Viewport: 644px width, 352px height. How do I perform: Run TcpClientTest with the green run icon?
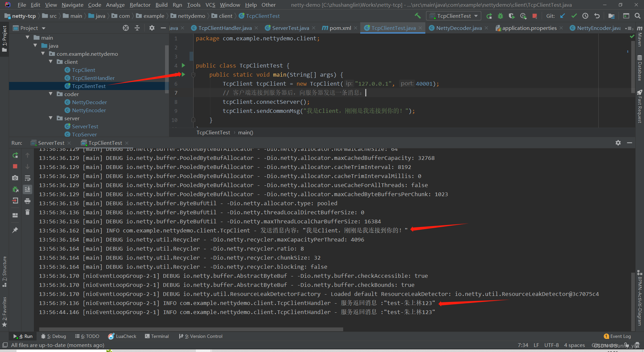pyautogui.click(x=489, y=16)
